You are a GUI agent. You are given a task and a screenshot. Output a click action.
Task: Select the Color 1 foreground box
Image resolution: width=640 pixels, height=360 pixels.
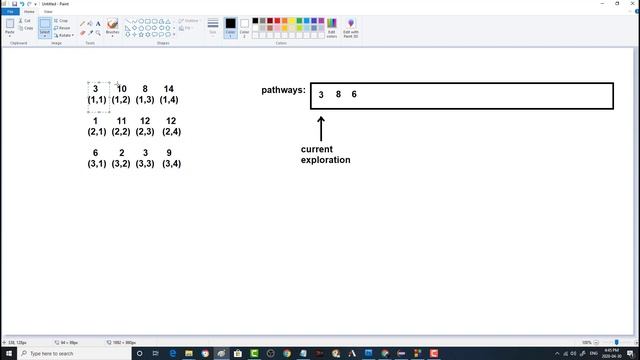(231, 28)
